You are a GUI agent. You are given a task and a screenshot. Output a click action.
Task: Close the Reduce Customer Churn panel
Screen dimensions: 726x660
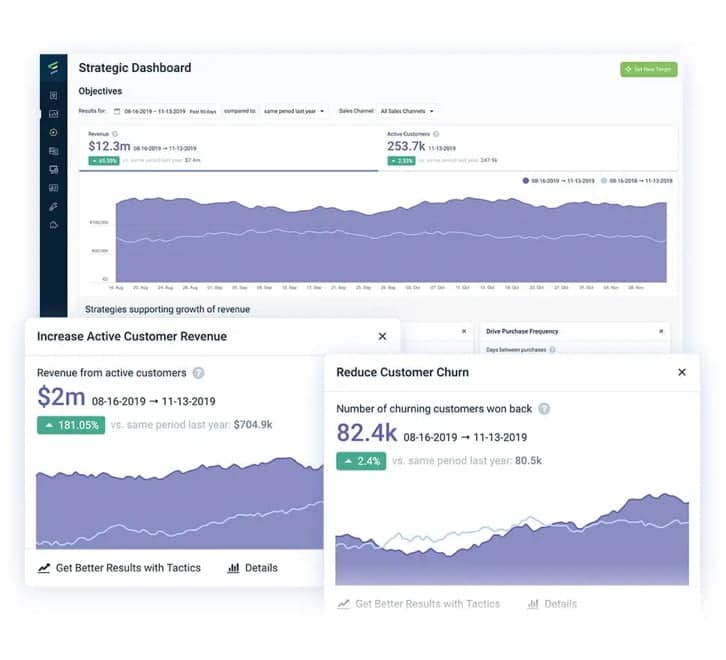(682, 372)
